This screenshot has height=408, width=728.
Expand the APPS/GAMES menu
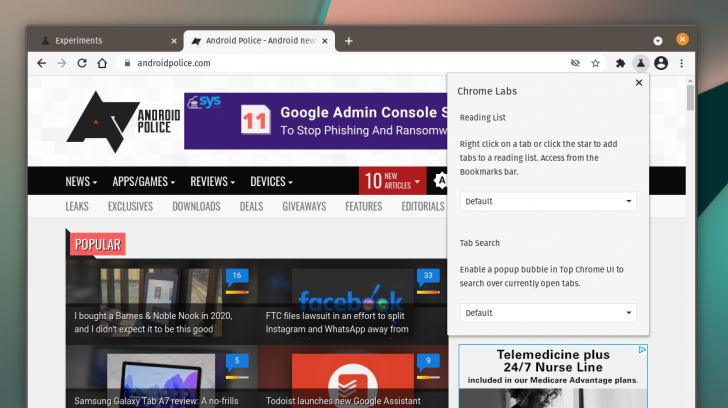click(143, 181)
